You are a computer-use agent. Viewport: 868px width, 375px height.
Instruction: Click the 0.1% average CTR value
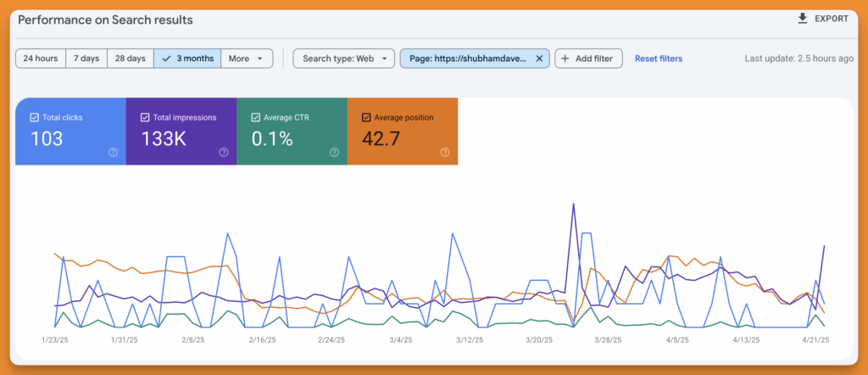click(x=272, y=138)
